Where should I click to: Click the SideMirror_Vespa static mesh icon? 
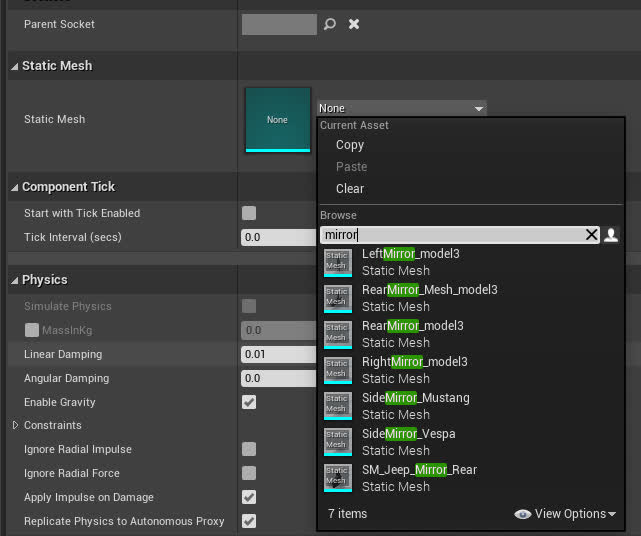coord(338,442)
